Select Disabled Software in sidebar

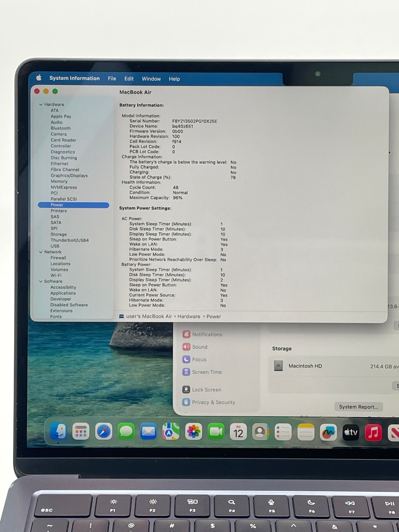[x=69, y=305]
